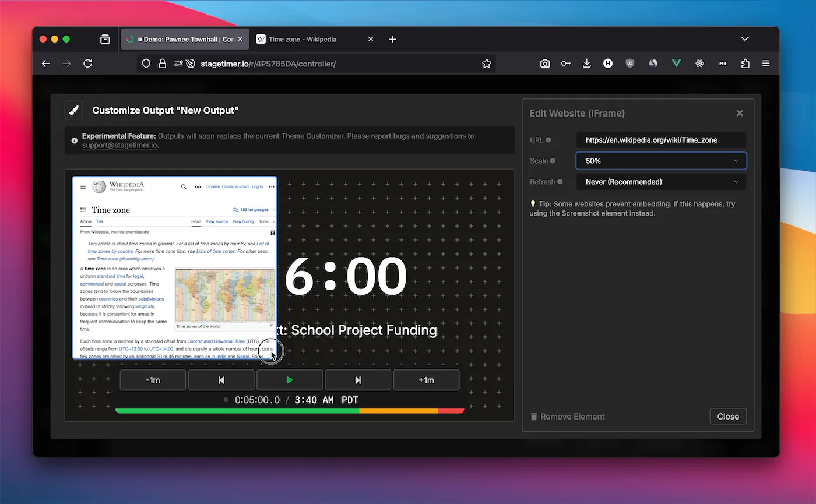Viewport: 816px width, 504px height.
Task: Take a screenshot with the camera toolbar icon
Action: pyautogui.click(x=545, y=64)
